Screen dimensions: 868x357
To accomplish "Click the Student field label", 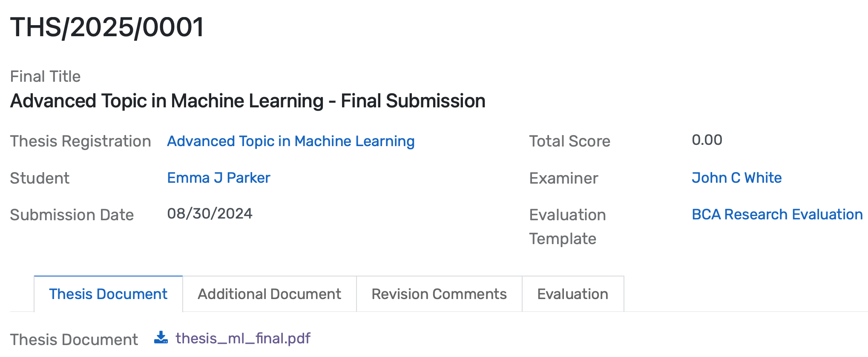I will [40, 178].
